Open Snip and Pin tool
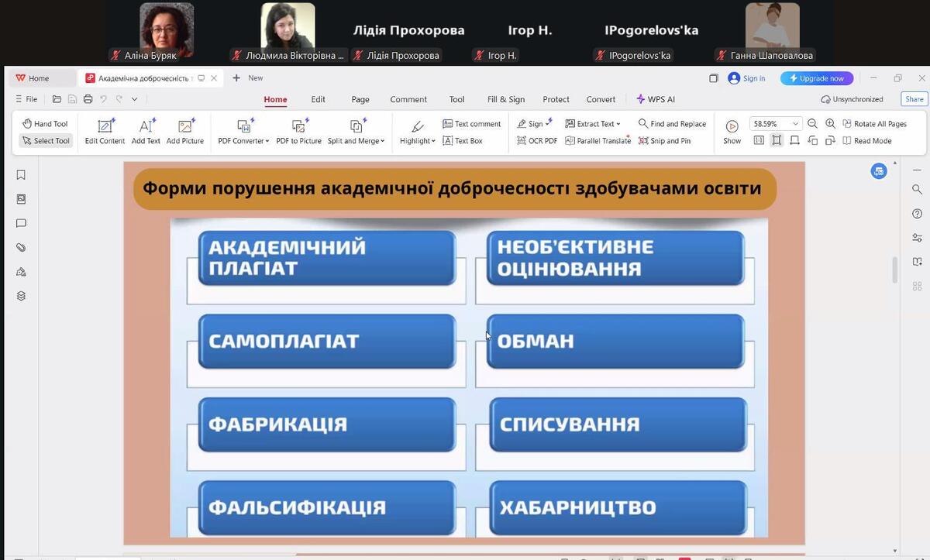 [x=663, y=141]
